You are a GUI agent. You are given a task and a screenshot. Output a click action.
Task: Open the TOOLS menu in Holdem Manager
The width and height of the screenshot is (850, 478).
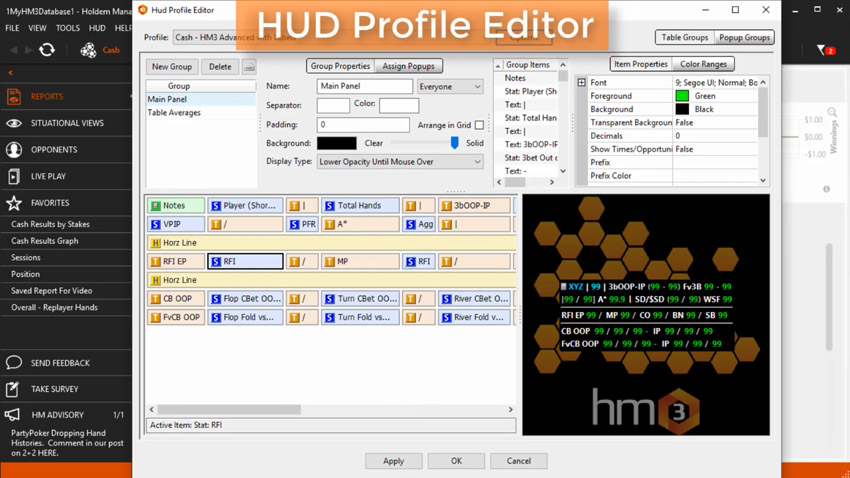click(68, 28)
